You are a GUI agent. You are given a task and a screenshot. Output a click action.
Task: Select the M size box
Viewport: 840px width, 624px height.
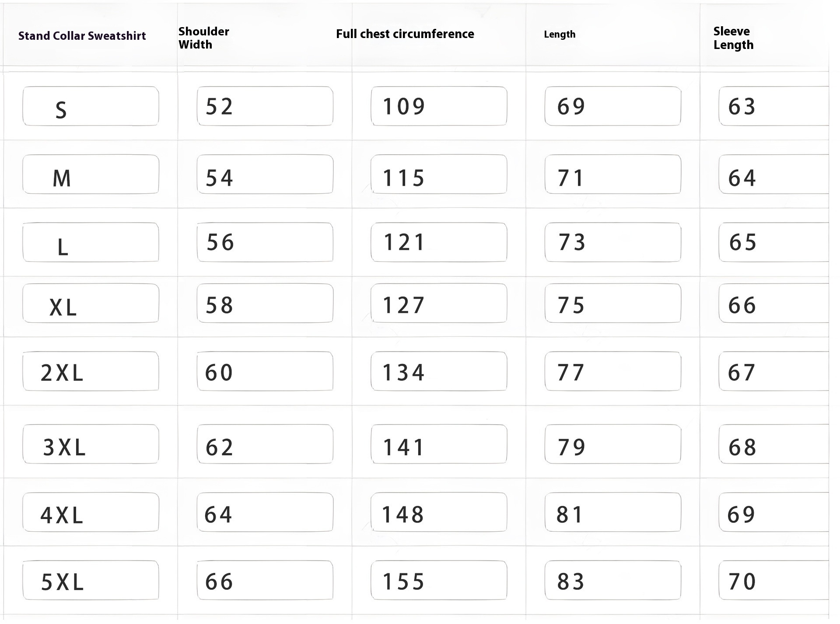click(x=91, y=174)
